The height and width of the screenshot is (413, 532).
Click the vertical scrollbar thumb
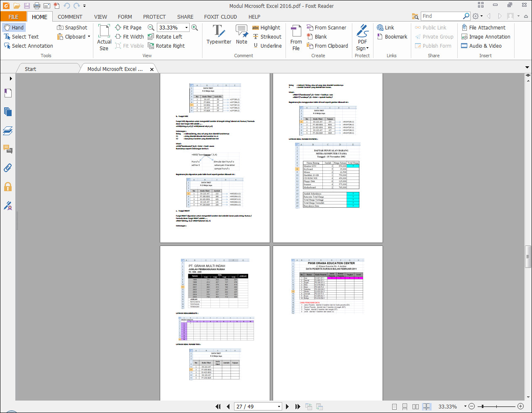(x=528, y=257)
